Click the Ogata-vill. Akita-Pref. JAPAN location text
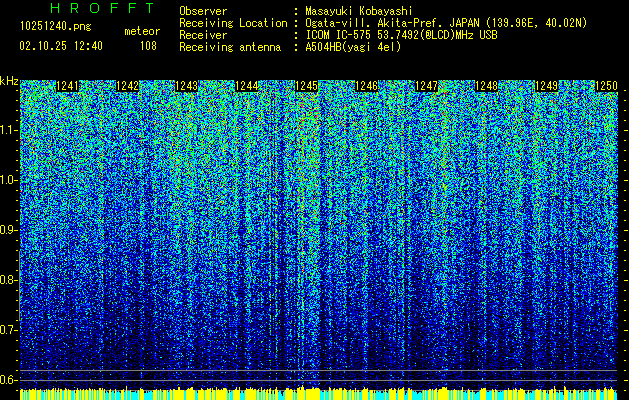Screen dimensions: 629x400 click(446, 23)
